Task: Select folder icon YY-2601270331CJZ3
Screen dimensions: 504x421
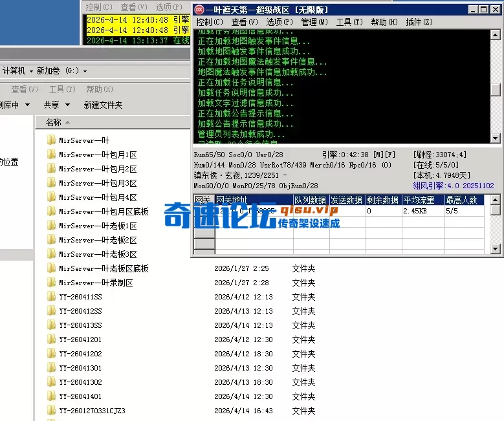Action: (x=51, y=410)
